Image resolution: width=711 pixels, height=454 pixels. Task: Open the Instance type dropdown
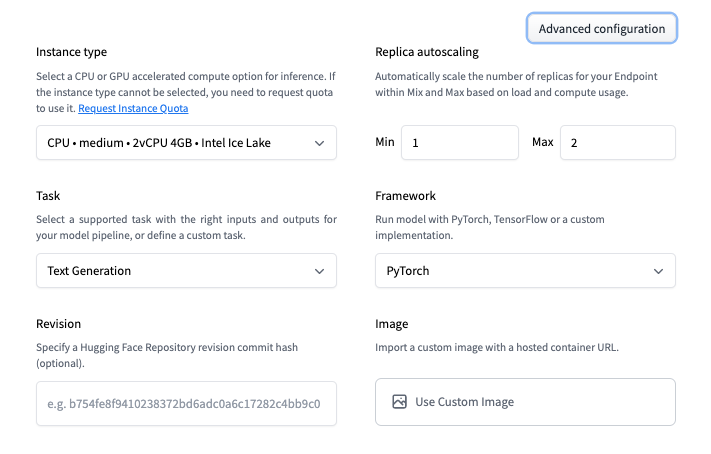[x=186, y=143]
